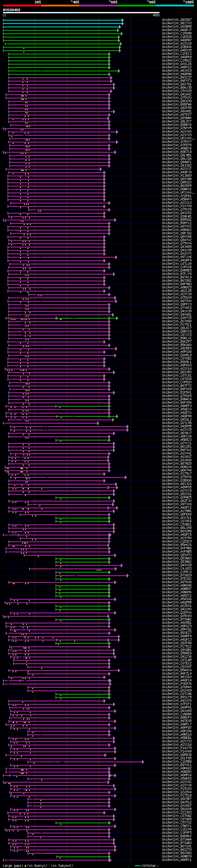Open hit UniRef100_A4QPH8
The width and height of the screenshot is (197, 868).
point(177,416)
